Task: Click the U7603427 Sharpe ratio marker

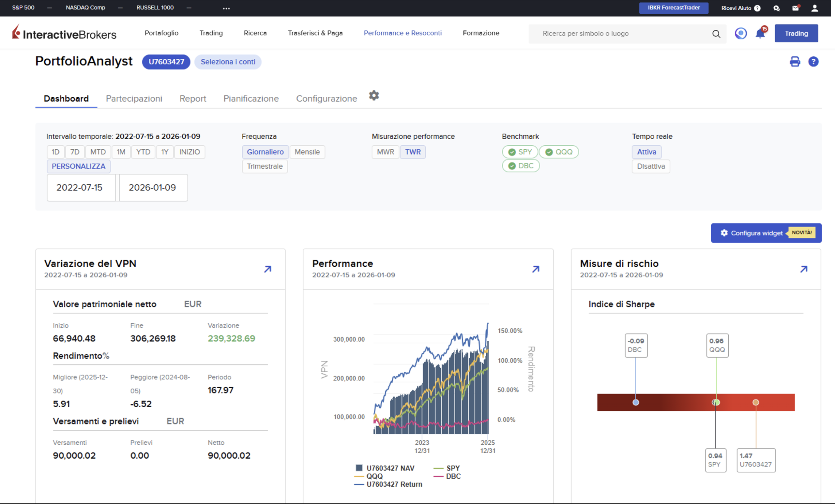Action: tap(755, 402)
